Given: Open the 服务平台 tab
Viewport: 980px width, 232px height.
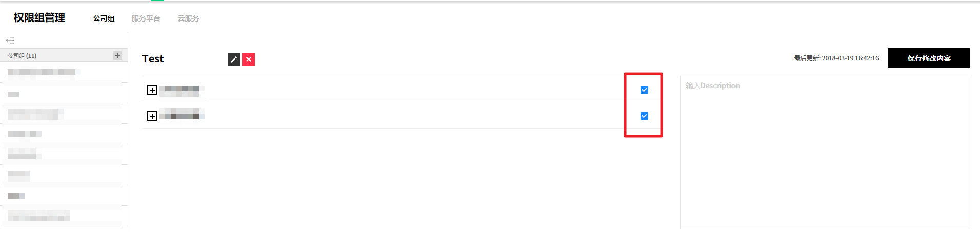Looking at the screenshot, I should coord(146,18).
